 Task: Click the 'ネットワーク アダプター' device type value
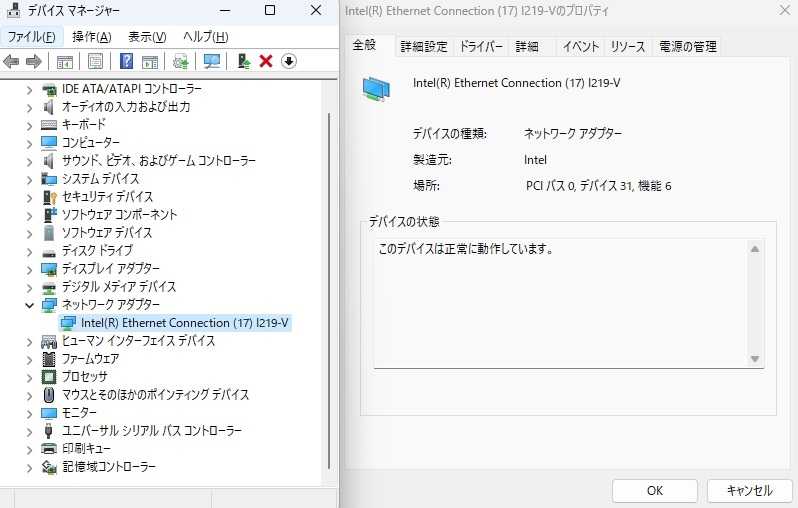pos(573,133)
